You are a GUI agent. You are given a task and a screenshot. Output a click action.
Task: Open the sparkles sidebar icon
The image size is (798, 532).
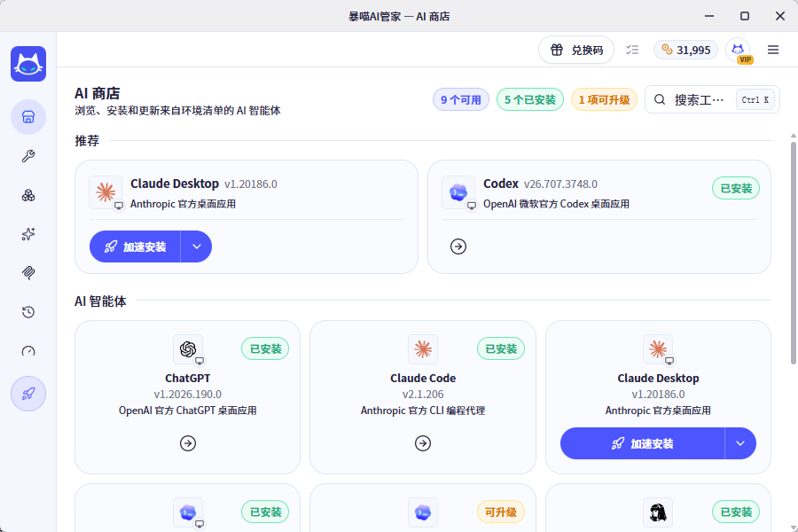[28, 234]
